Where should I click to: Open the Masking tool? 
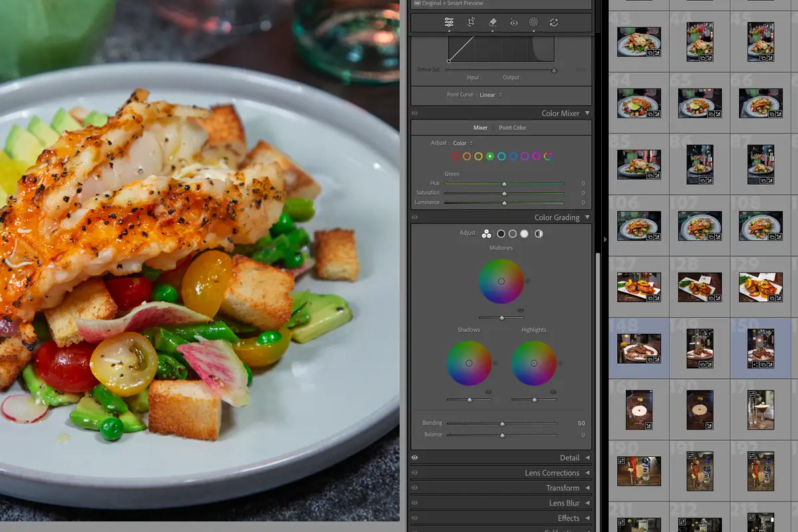pyautogui.click(x=533, y=22)
